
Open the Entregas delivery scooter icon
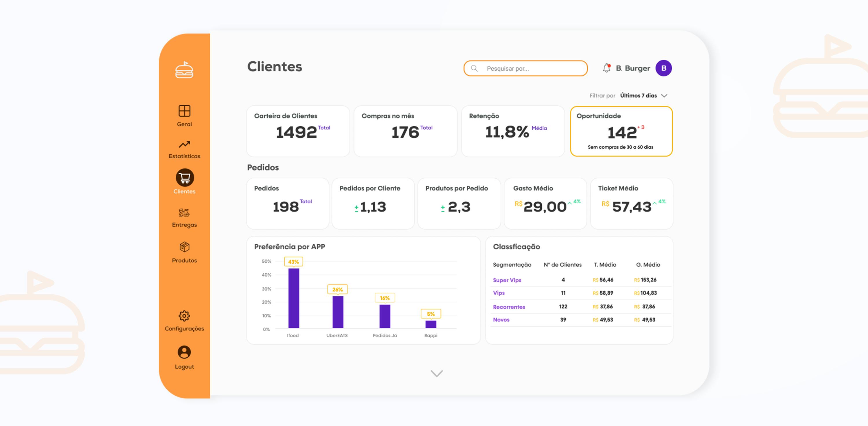(x=184, y=213)
